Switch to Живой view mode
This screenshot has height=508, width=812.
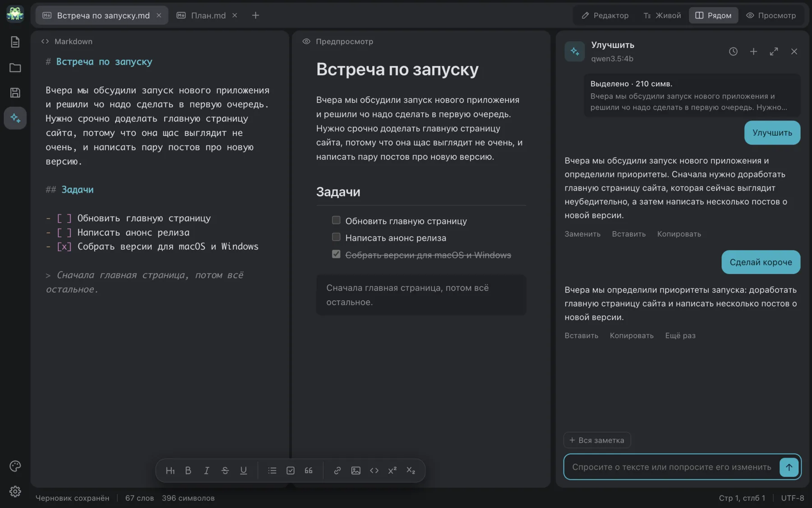(662, 15)
